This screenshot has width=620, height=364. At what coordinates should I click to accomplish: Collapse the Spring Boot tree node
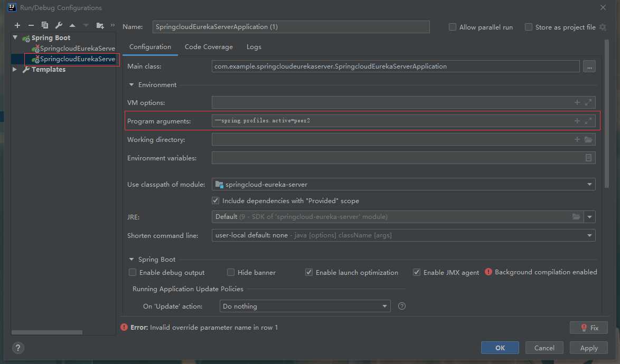coord(15,37)
